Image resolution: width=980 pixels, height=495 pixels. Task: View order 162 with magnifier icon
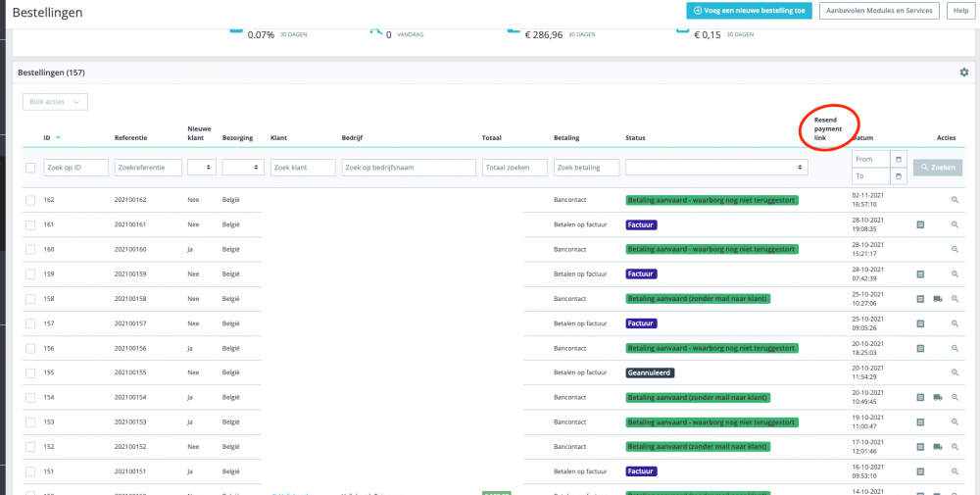955,200
